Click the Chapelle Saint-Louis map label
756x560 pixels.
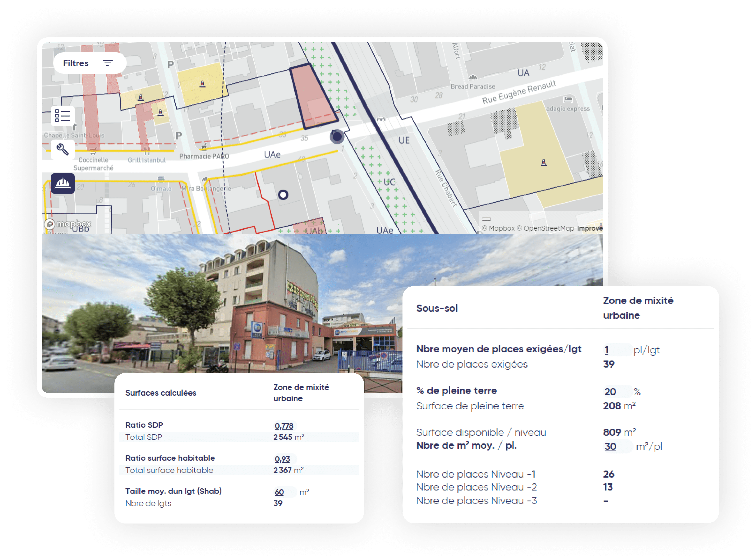74,135
